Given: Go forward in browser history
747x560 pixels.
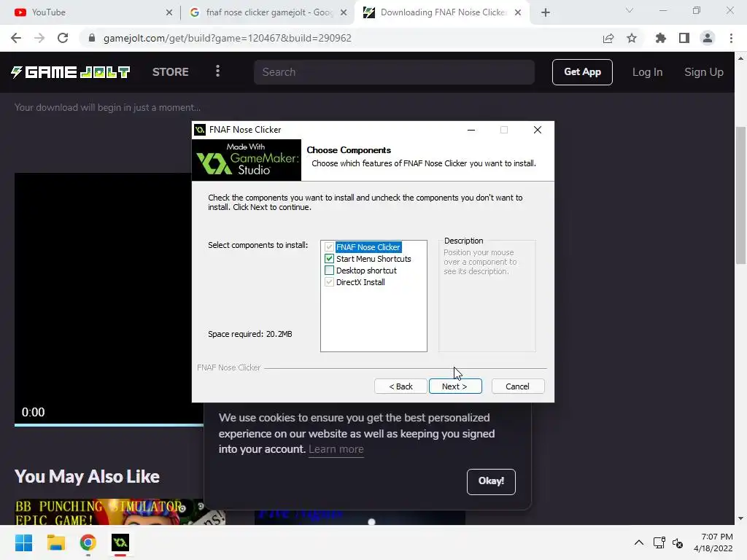Looking at the screenshot, I should click(39, 38).
